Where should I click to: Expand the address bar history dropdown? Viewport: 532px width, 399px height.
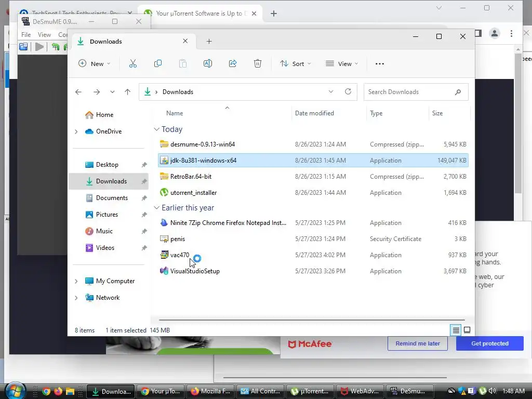click(x=331, y=91)
